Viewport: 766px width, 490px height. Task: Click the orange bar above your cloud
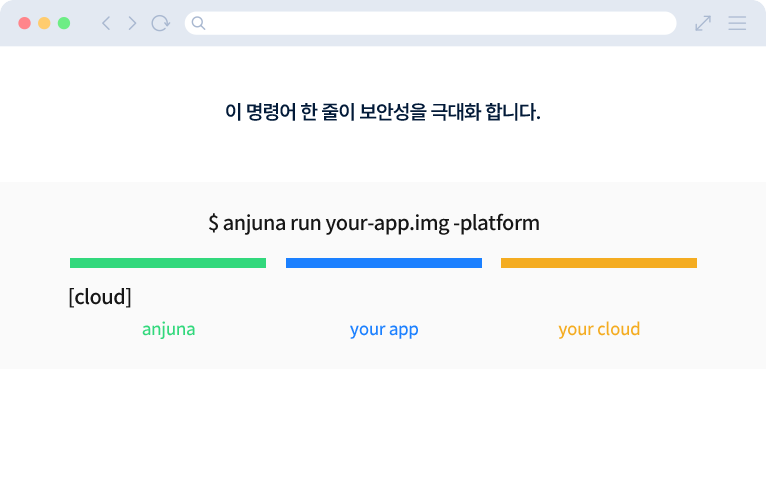[x=599, y=263]
